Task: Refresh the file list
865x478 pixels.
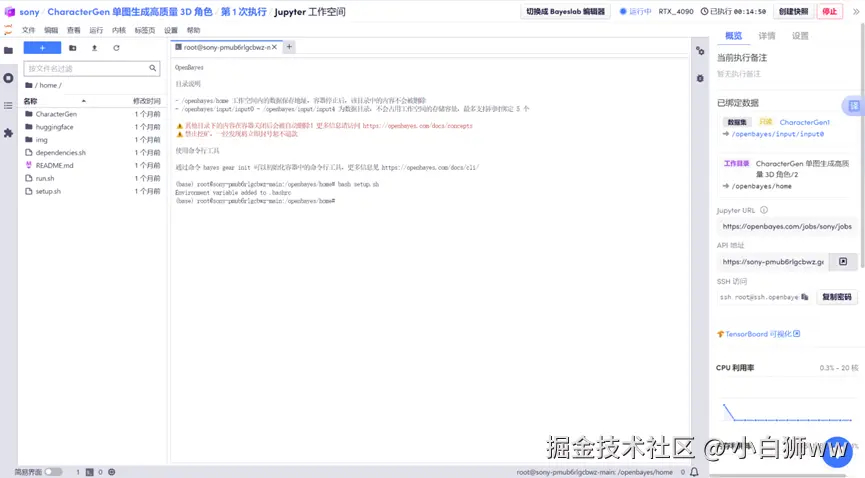Action: click(x=116, y=48)
